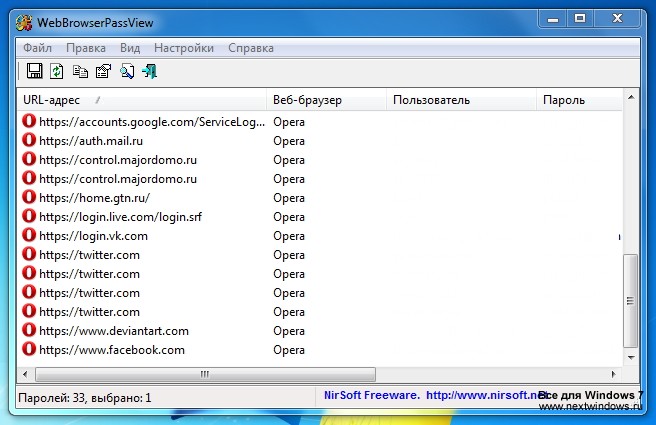Viewport: 656px width, 425px height.
Task: Open the Настройки menu
Action: coord(184,48)
